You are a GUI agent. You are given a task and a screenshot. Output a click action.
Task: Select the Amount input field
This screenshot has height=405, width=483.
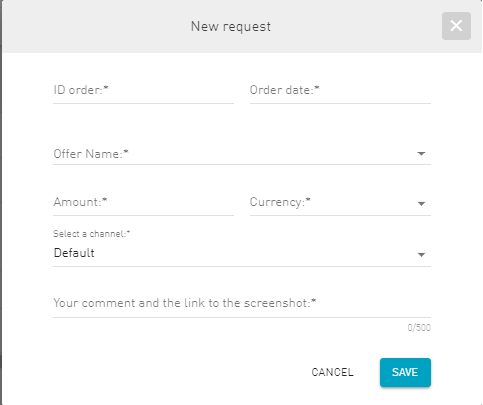(x=143, y=202)
